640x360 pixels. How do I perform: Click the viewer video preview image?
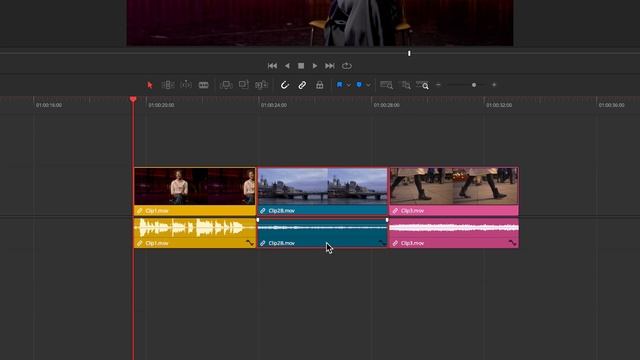click(x=320, y=23)
